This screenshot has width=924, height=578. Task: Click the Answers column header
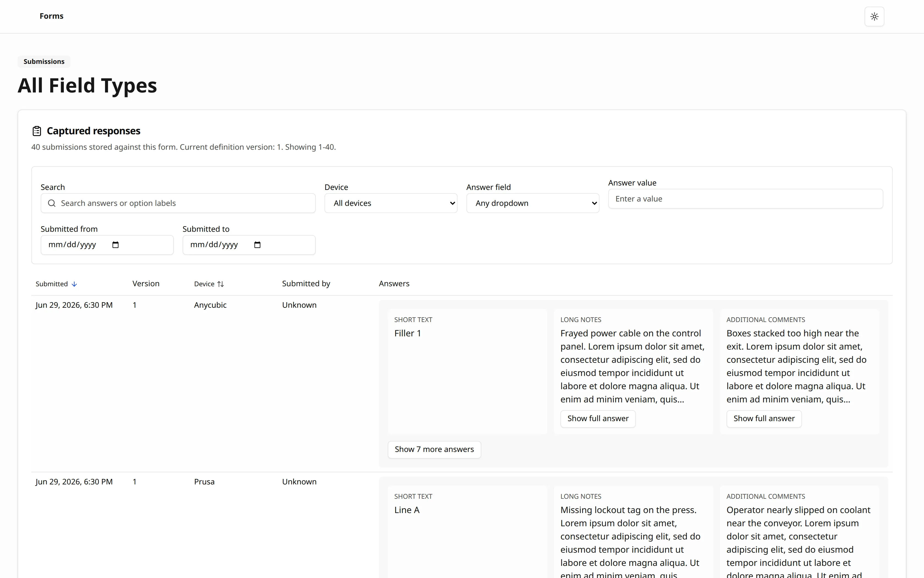click(x=394, y=284)
